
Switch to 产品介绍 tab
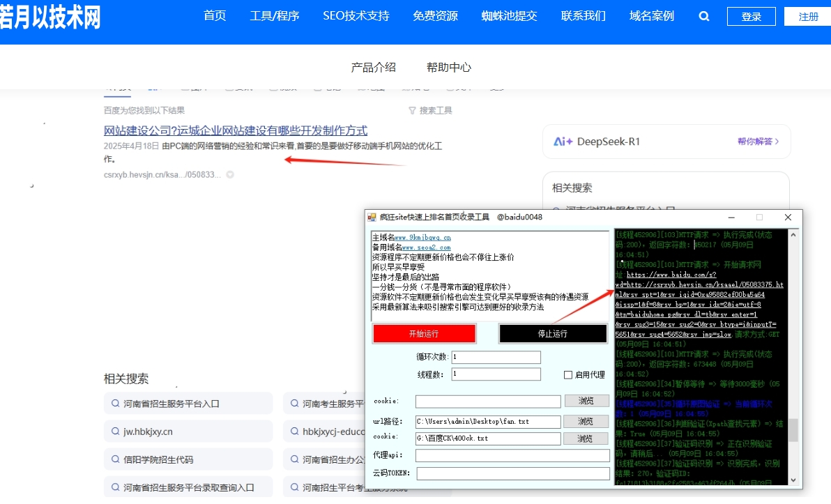(x=373, y=68)
